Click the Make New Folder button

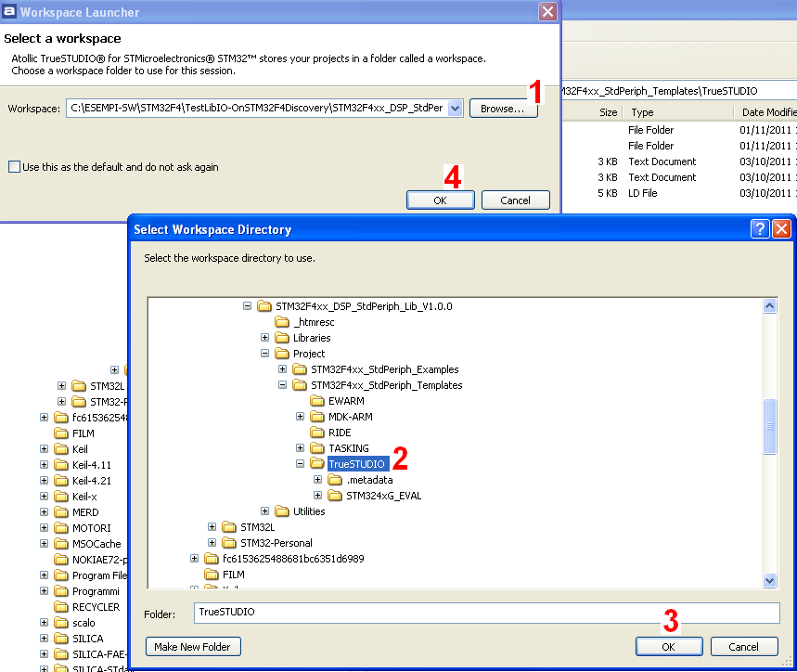pos(193,647)
